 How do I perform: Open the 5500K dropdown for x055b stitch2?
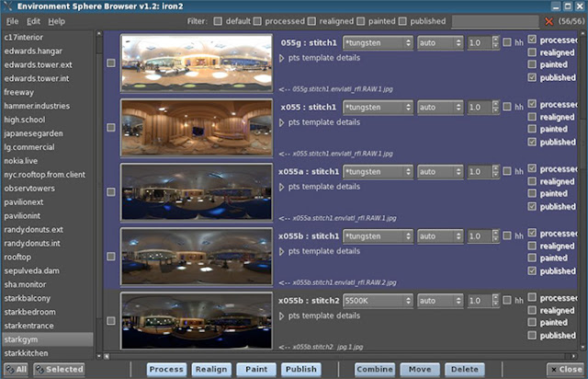(x=378, y=301)
